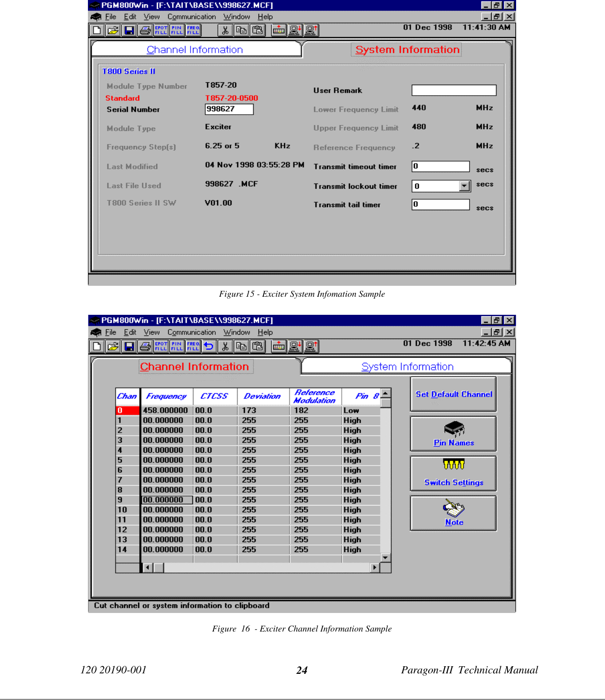
Task: Click the FREQ FILL icon in the Figure 15 window
Action: coord(193,30)
